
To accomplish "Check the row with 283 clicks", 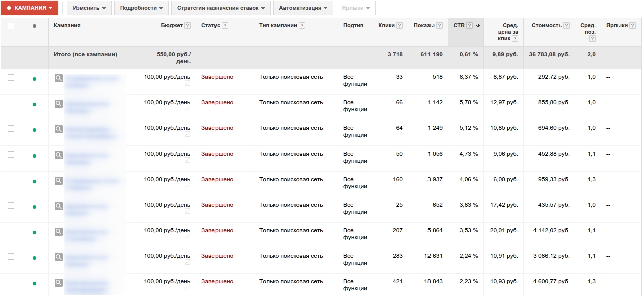I will click(11, 256).
